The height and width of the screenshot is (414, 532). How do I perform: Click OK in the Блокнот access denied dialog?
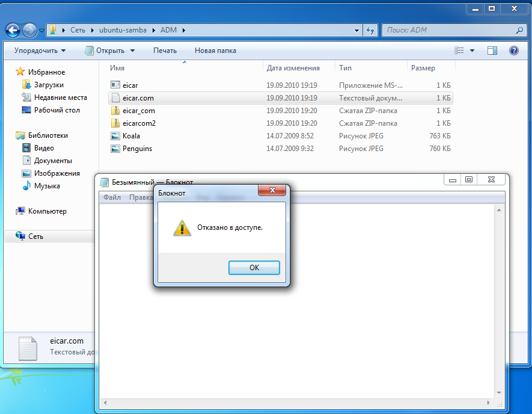(254, 268)
